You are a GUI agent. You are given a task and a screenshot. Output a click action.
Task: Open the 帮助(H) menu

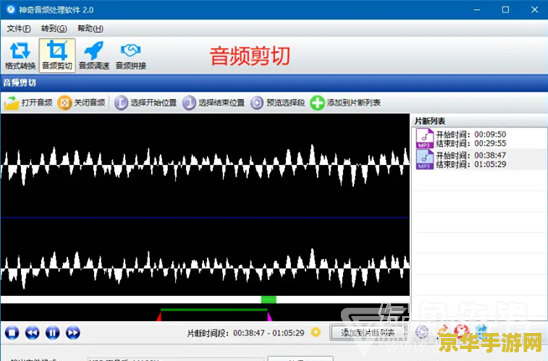coord(90,29)
